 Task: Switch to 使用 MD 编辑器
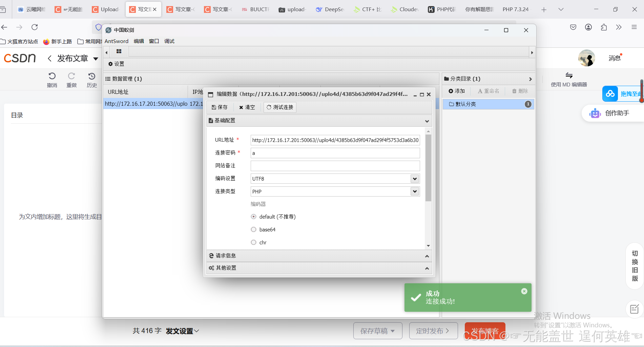[569, 80]
